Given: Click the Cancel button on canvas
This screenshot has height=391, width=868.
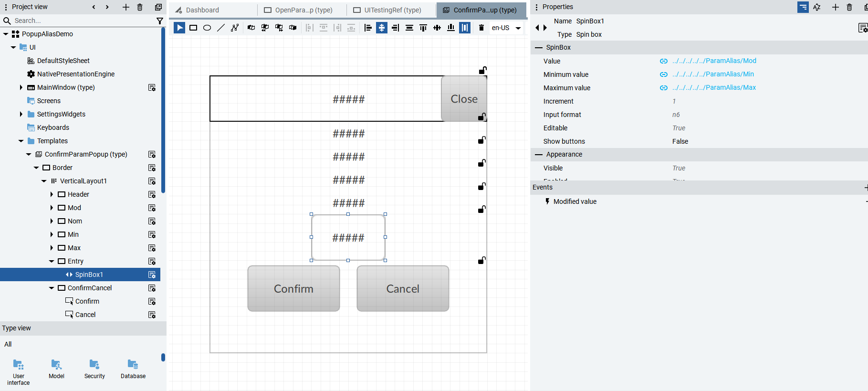Looking at the screenshot, I should pos(403,288).
